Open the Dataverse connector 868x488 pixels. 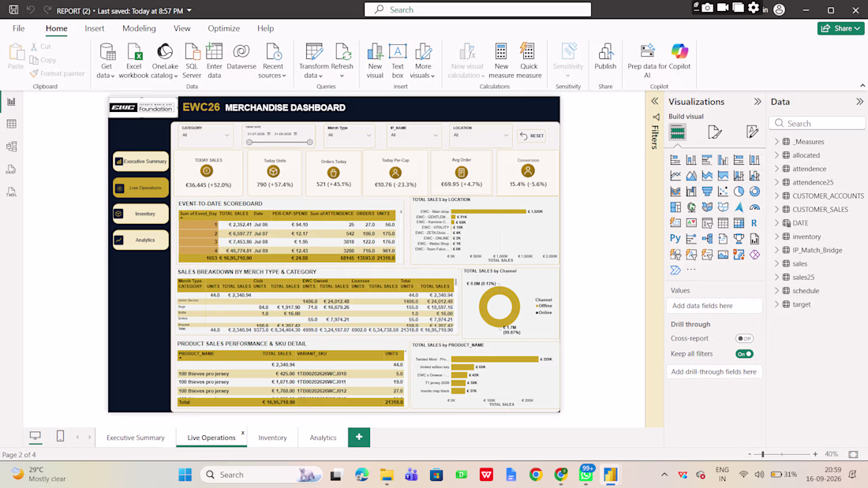pyautogui.click(x=241, y=57)
